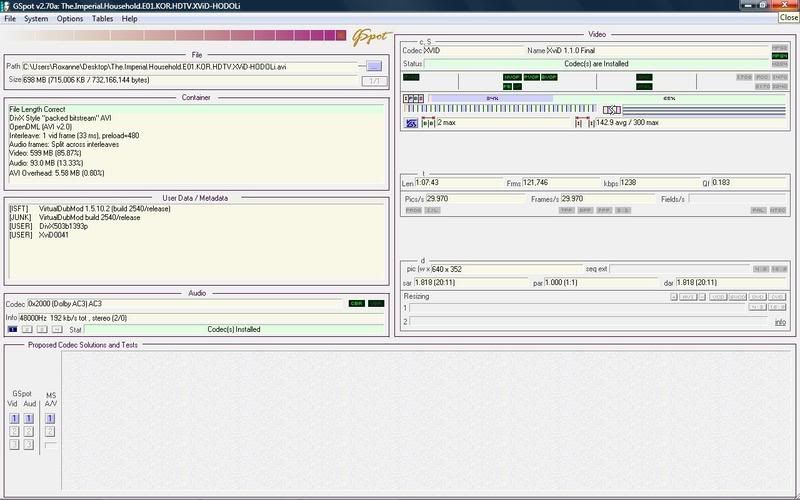
Task: Click the pic size field 640 x 352
Action: 506,269
